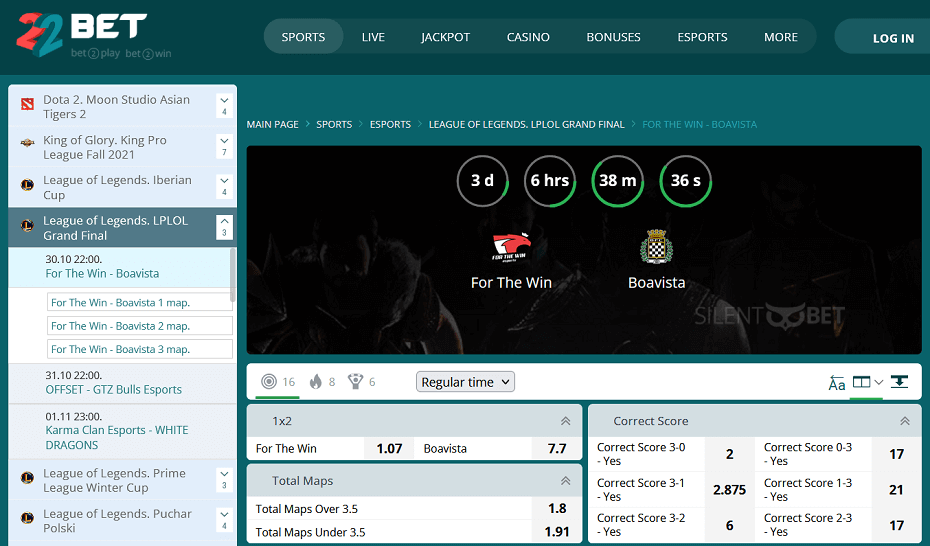Select Correct Score 1-3 odds 21
Viewport: 930px width, 546px height.
coord(896,490)
